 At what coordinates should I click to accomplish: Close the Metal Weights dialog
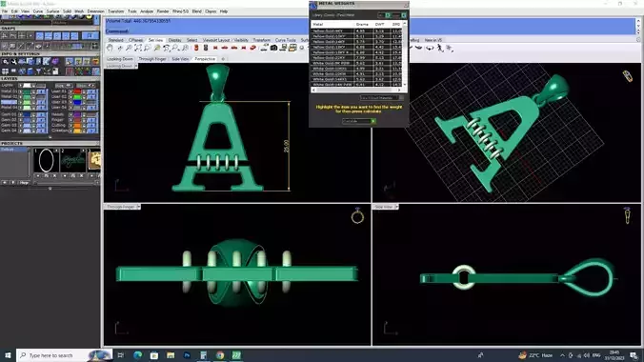[x=406, y=5]
